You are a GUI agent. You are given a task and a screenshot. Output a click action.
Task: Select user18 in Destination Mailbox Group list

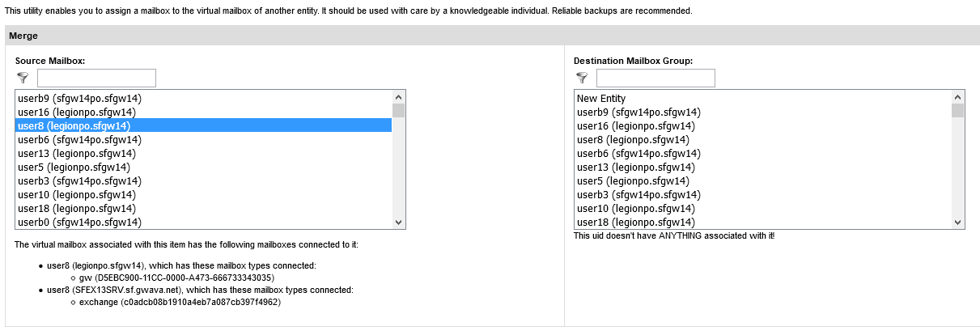point(635,223)
